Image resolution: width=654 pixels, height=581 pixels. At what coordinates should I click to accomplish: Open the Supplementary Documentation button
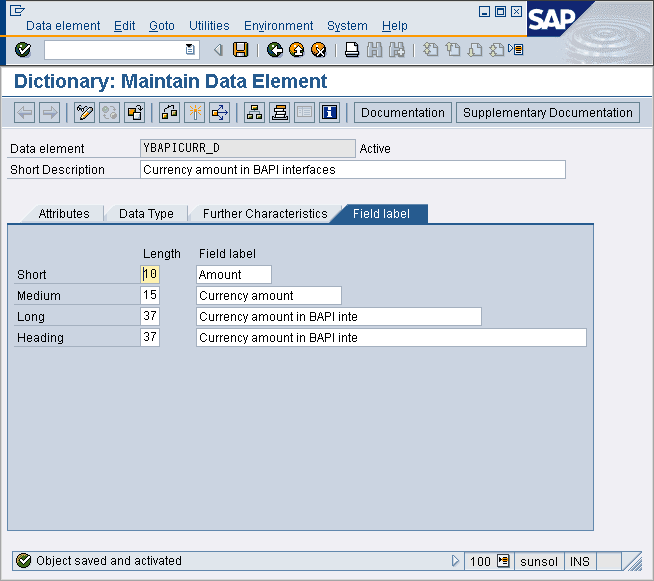548,113
